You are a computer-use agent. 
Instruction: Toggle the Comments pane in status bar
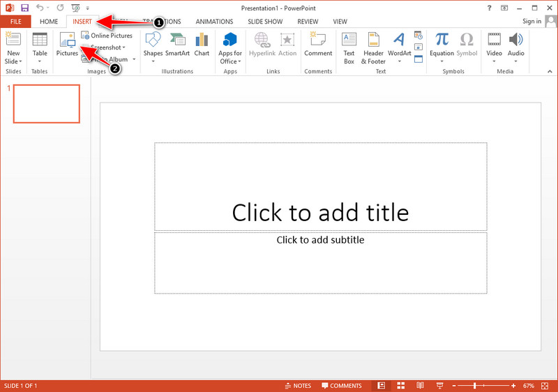[x=341, y=386]
